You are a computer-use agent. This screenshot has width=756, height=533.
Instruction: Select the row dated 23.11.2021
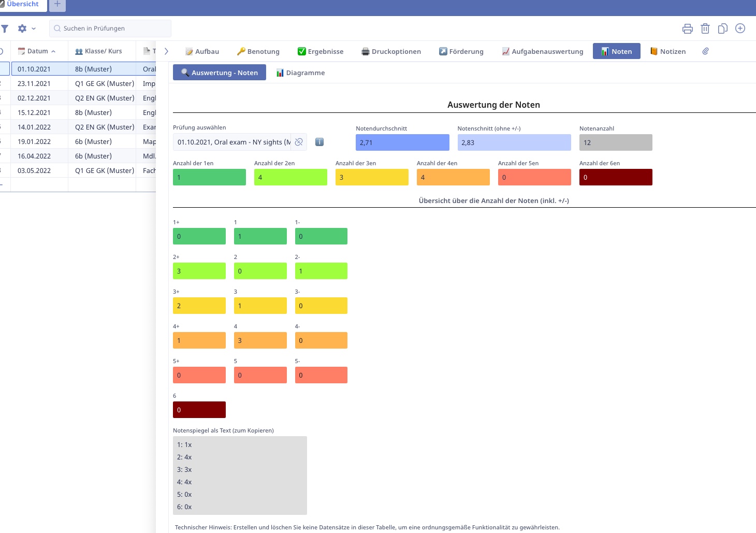(78, 83)
